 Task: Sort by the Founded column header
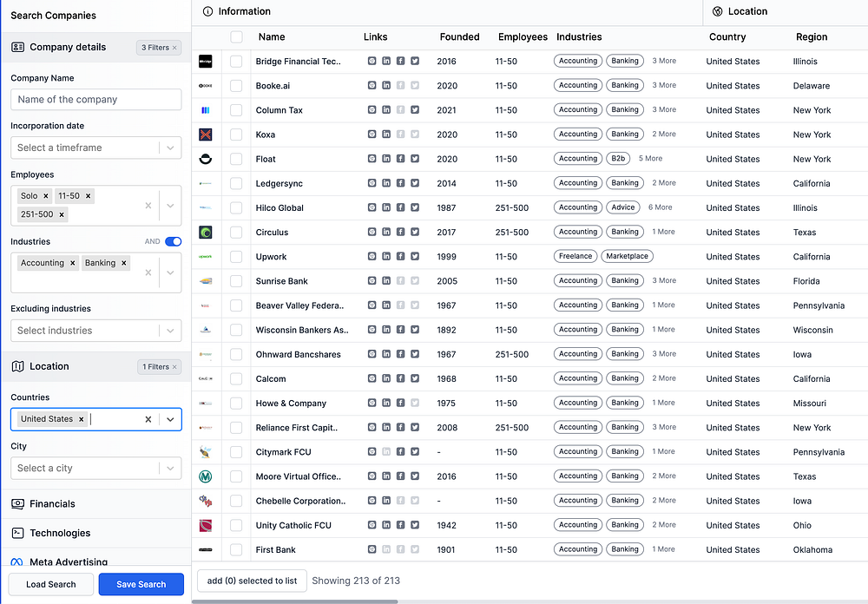coord(459,37)
